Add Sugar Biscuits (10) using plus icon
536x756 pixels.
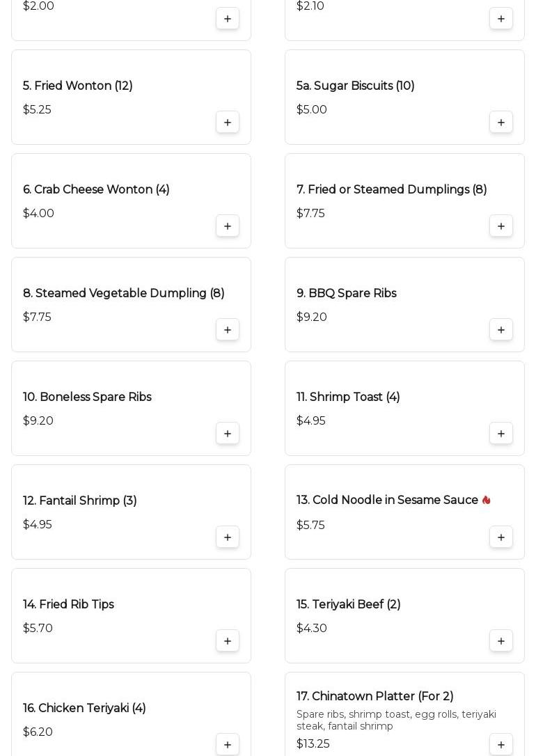pyautogui.click(x=501, y=123)
